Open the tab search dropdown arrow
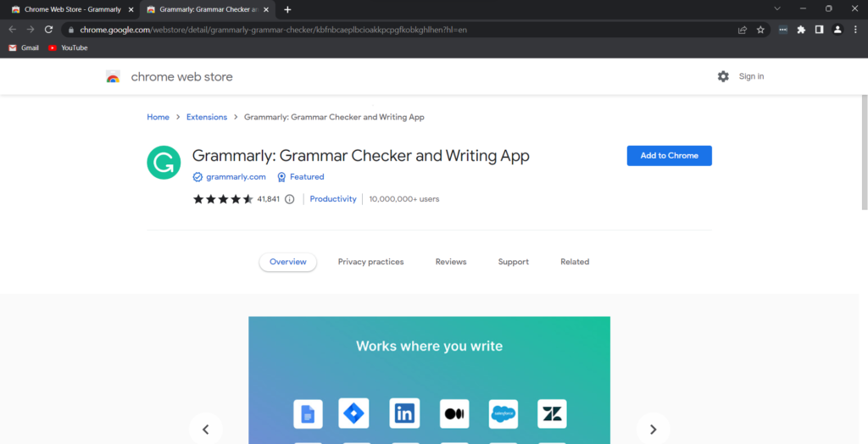The width and height of the screenshot is (868, 444). click(777, 8)
